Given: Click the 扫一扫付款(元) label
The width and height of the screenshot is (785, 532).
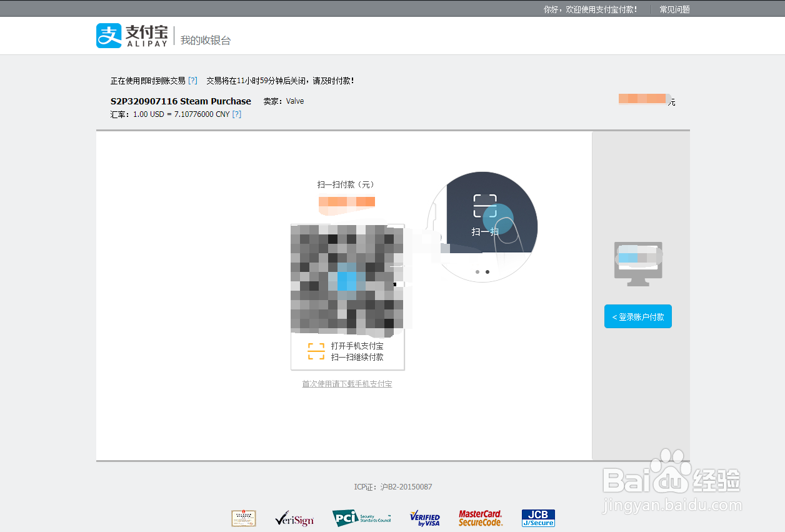Looking at the screenshot, I should (x=346, y=184).
